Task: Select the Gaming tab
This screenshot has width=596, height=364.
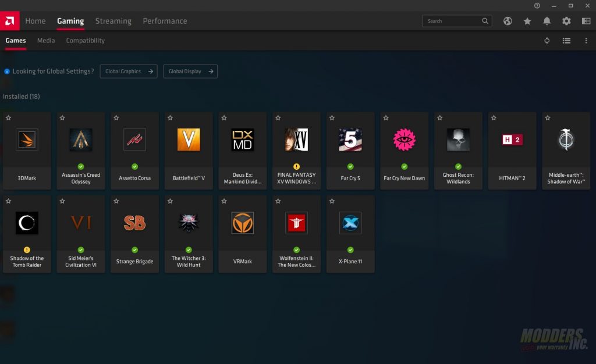Action: coord(70,21)
